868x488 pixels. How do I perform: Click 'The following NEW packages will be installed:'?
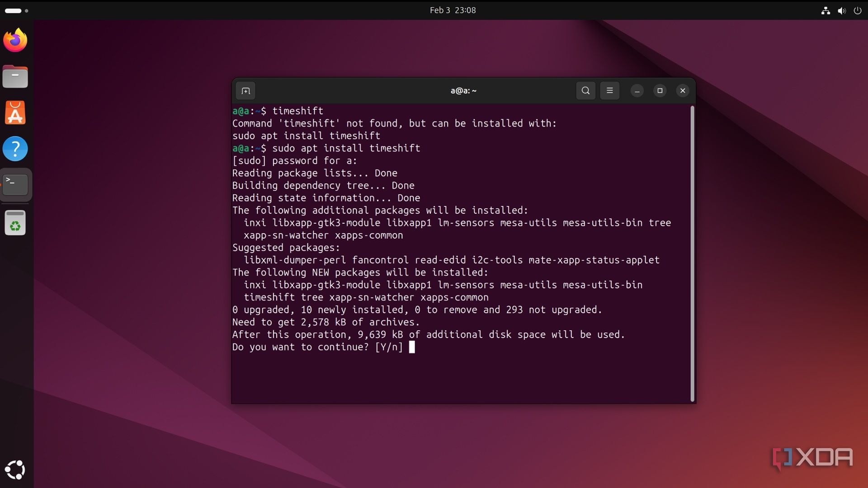(x=360, y=272)
